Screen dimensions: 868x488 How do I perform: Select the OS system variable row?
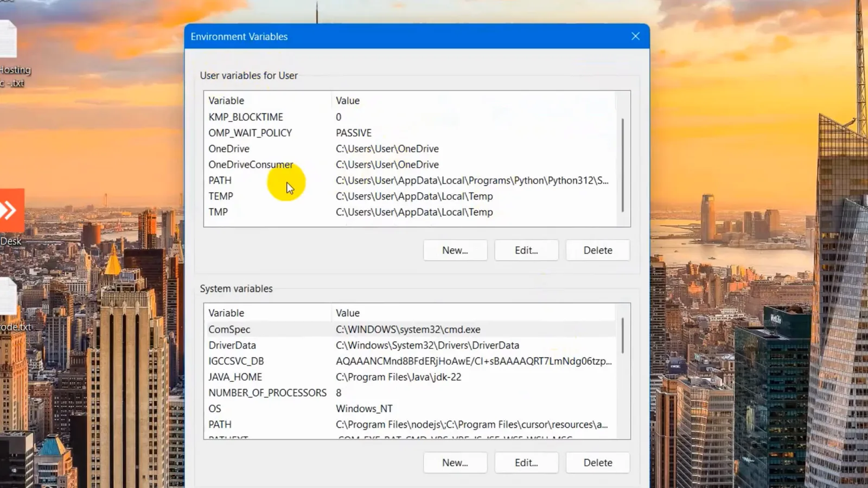click(410, 409)
